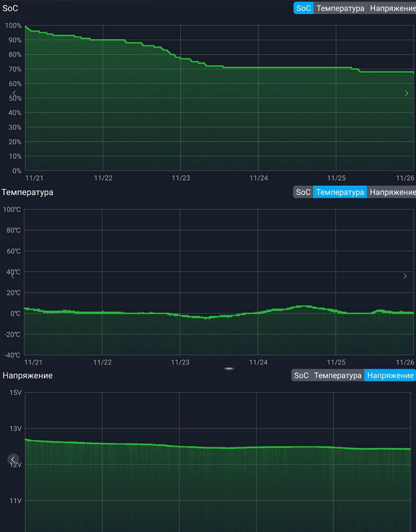Click 70% label on SoC axis

[x=15, y=69]
